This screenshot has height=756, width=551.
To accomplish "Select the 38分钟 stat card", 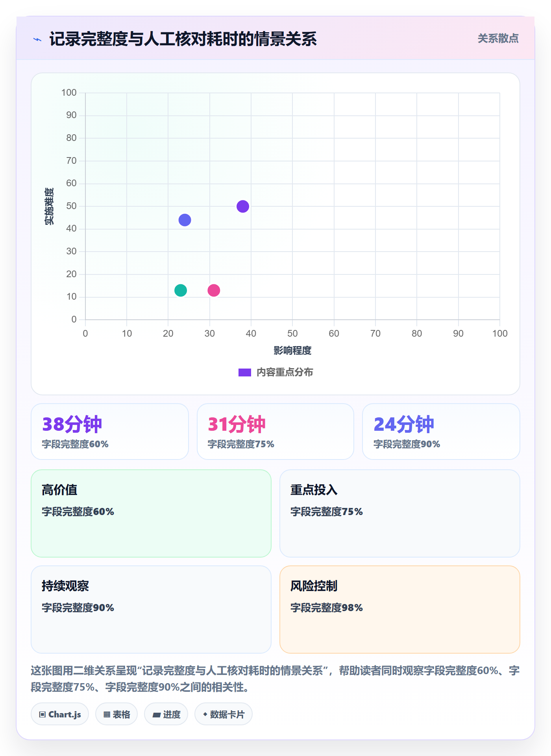I will coord(110,432).
